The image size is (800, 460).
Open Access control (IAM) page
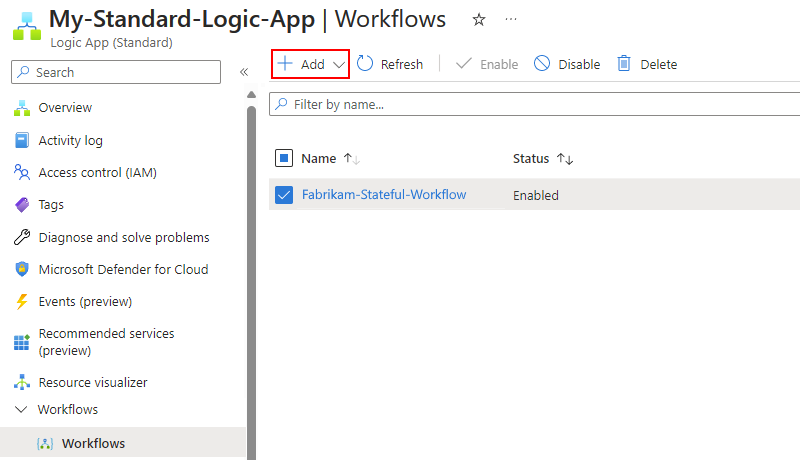click(97, 173)
